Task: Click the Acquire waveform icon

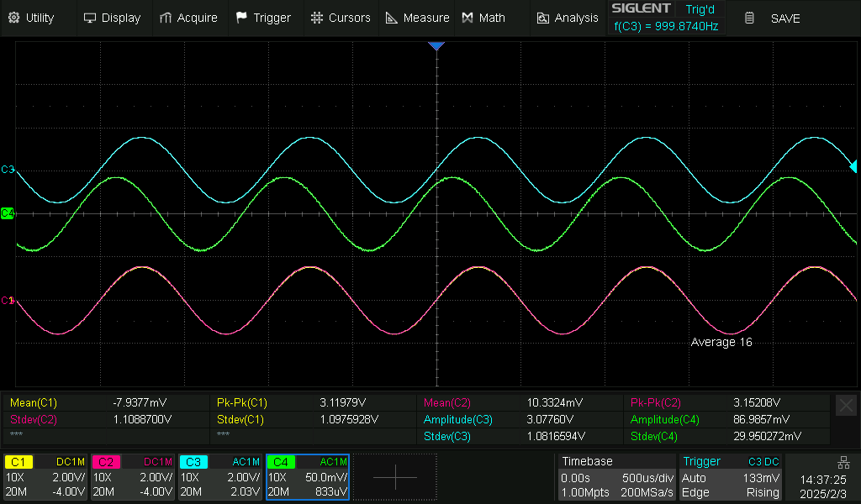Action: (166, 18)
